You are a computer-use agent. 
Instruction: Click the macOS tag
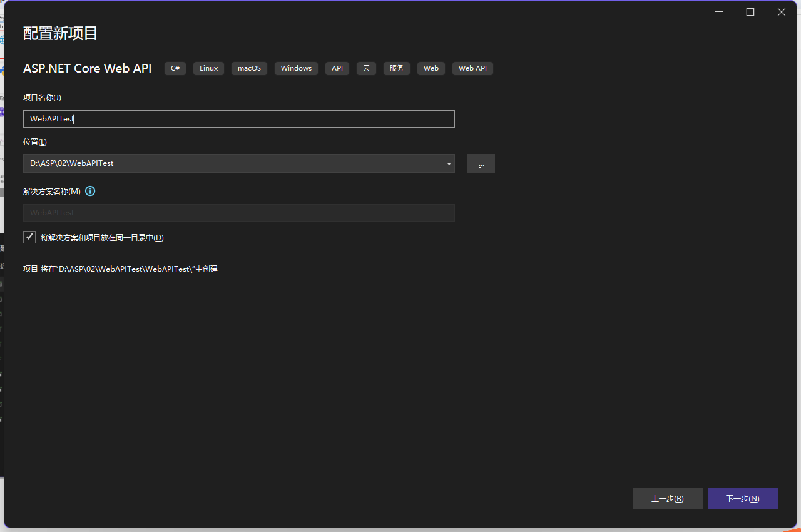[x=249, y=68]
